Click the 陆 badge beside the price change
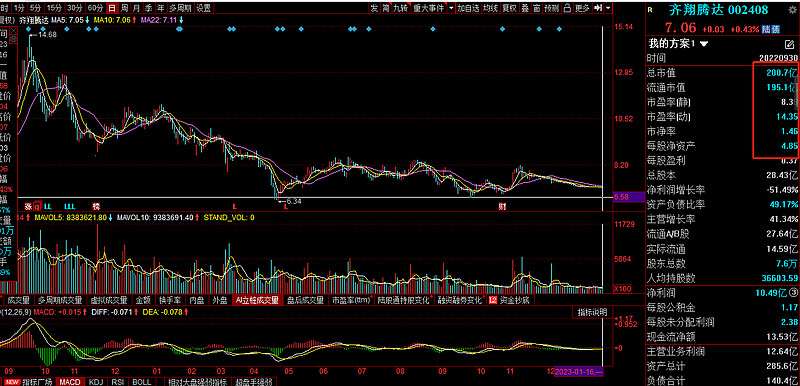The image size is (800, 386). click(x=766, y=30)
